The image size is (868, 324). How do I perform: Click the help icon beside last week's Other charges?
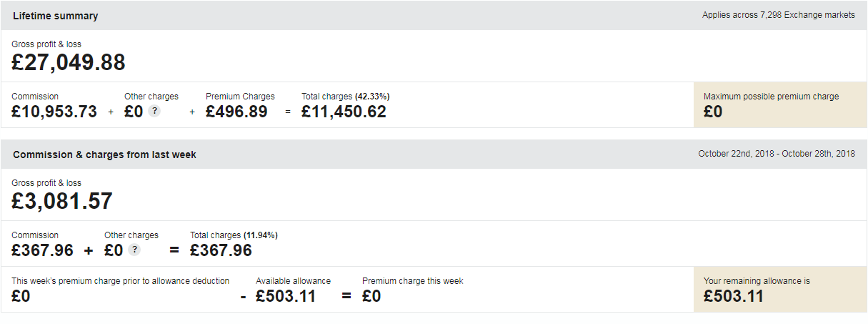134,250
